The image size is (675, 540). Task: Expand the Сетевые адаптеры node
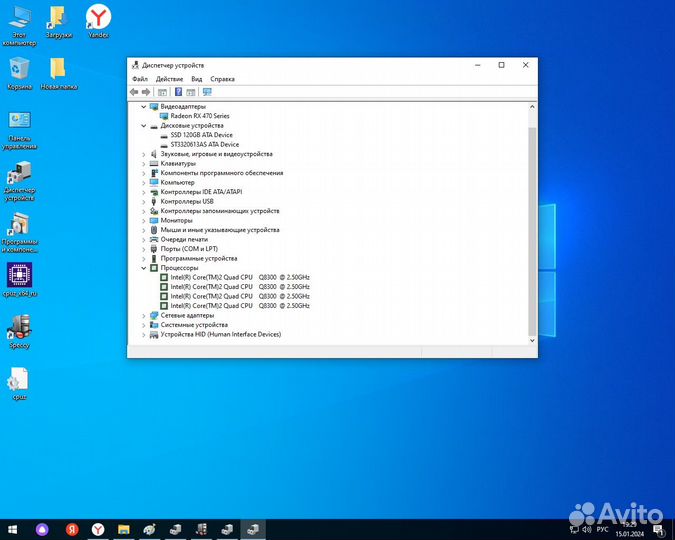tap(144, 316)
